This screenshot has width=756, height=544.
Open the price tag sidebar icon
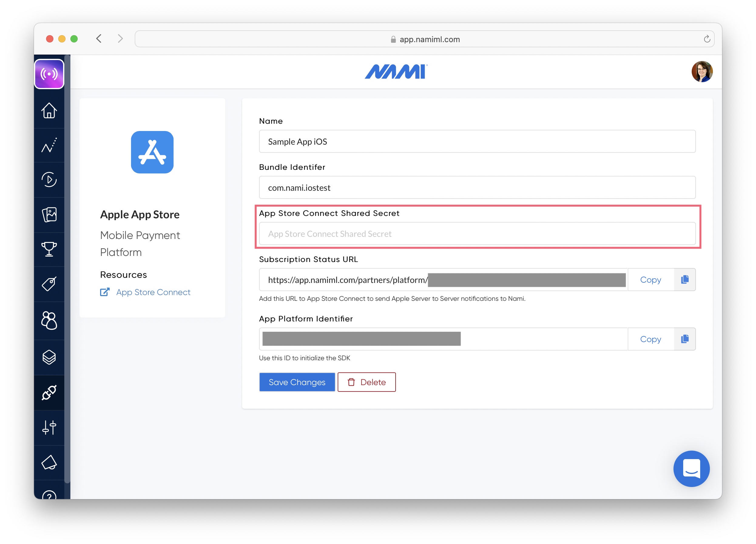pyautogui.click(x=49, y=284)
